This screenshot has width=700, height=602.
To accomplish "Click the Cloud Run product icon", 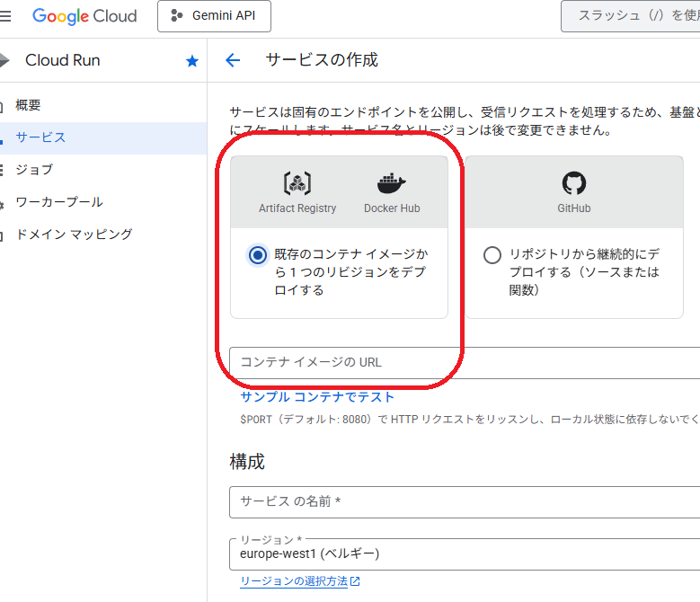I will 4,60.
